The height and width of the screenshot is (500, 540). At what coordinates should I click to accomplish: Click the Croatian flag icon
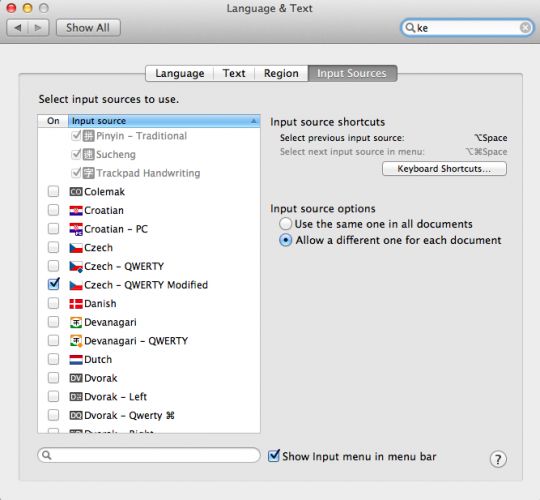coord(76,210)
